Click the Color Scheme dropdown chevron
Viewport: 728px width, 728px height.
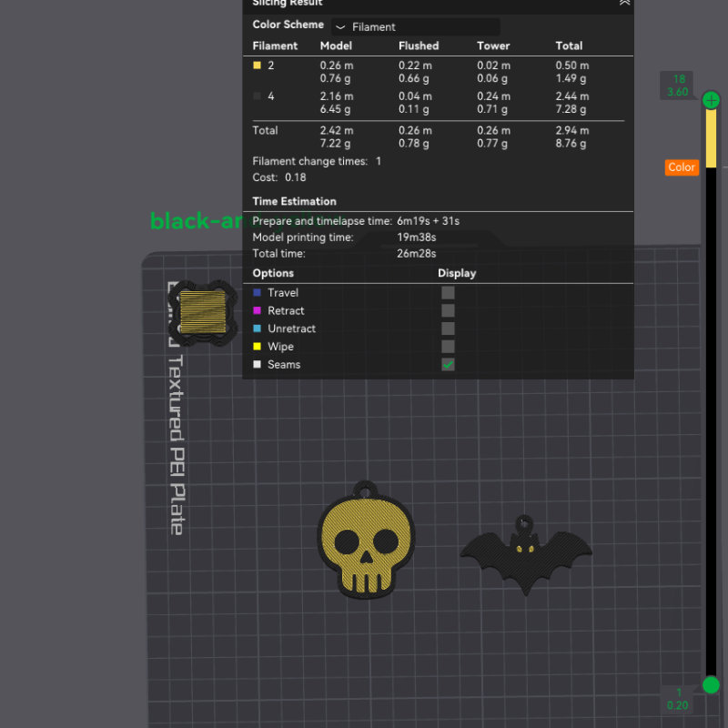[341, 28]
